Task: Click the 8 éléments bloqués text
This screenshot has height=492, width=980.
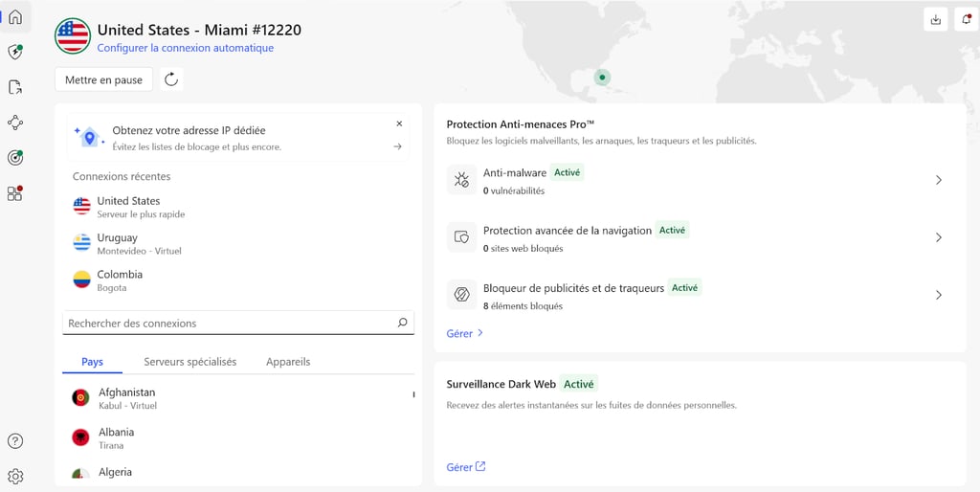Action: click(x=523, y=306)
